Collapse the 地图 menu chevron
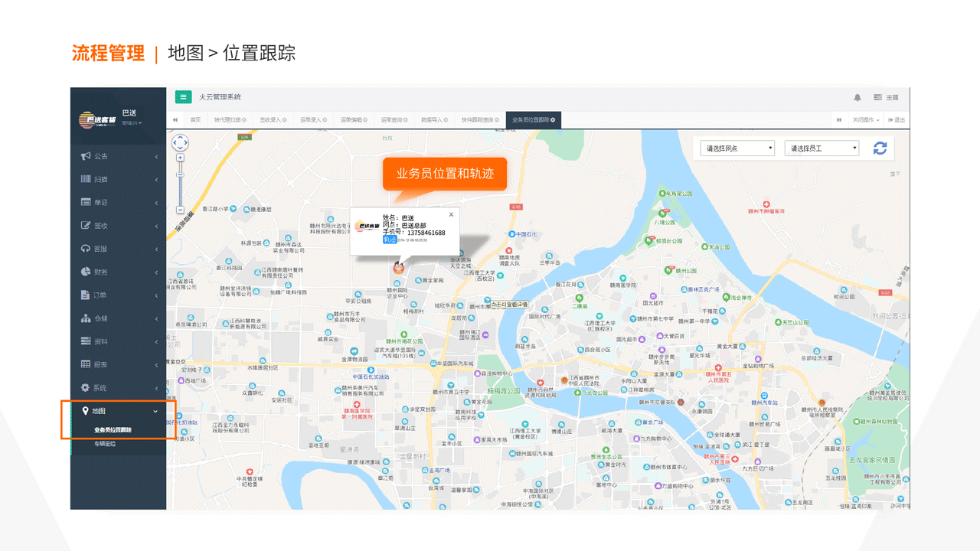Image resolution: width=980 pixels, height=551 pixels. pos(156,412)
